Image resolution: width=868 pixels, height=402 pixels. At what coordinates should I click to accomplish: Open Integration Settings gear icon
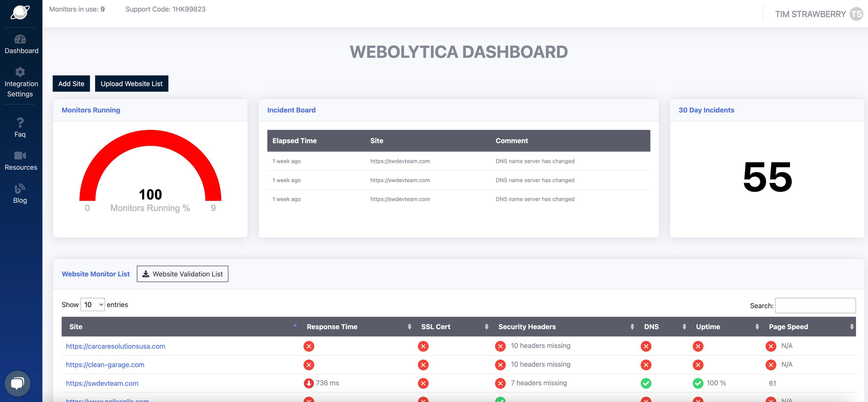click(20, 72)
